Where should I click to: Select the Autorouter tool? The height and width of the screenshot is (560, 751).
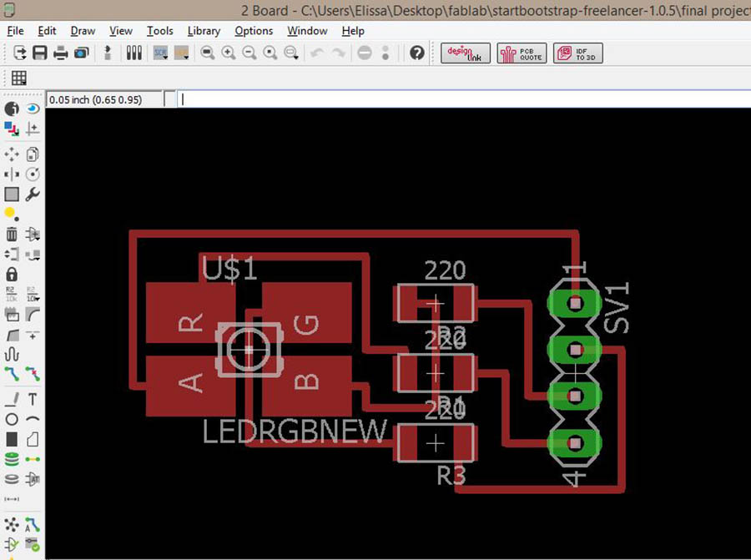(x=33, y=525)
